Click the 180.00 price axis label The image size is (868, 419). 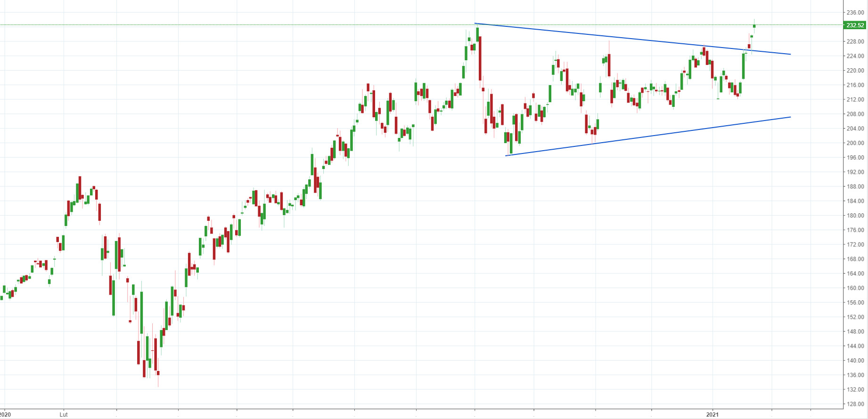855,216
